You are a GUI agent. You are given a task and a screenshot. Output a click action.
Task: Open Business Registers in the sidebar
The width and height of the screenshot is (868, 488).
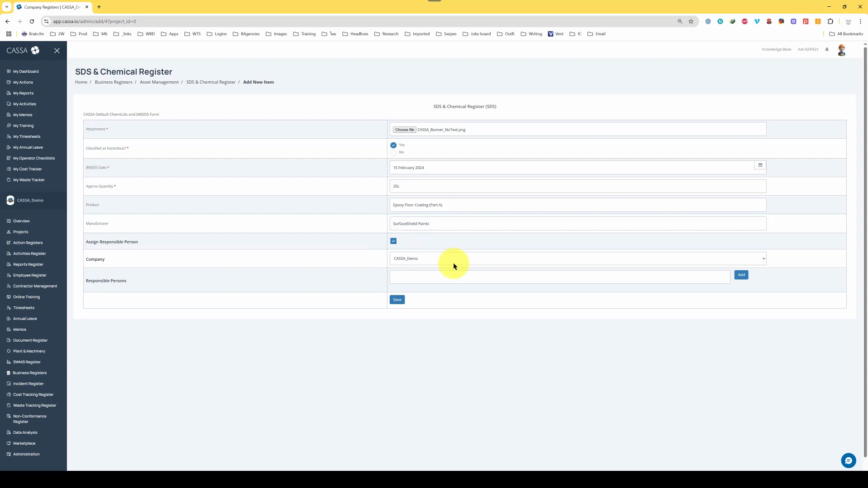click(29, 373)
